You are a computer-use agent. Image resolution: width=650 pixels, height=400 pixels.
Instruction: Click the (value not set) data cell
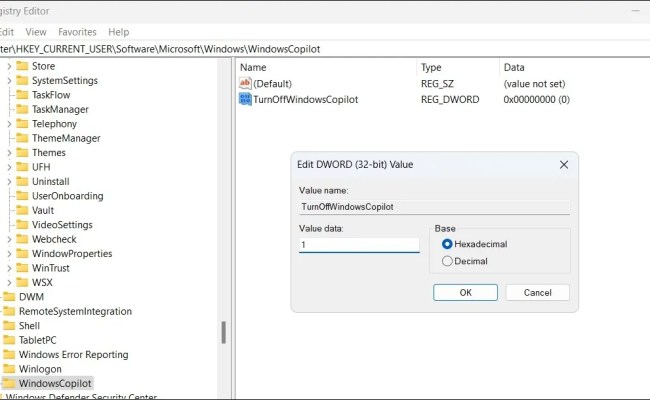coord(534,84)
